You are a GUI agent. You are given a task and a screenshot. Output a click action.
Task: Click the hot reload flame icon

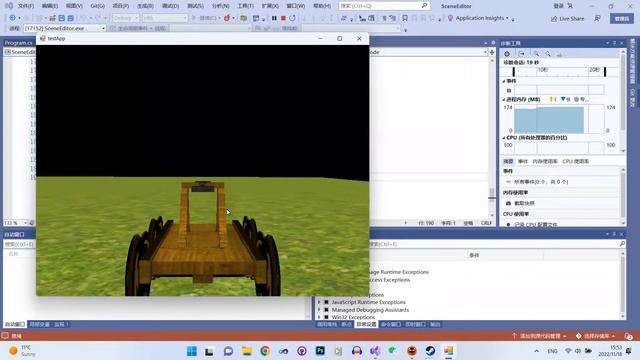pyautogui.click(x=227, y=18)
